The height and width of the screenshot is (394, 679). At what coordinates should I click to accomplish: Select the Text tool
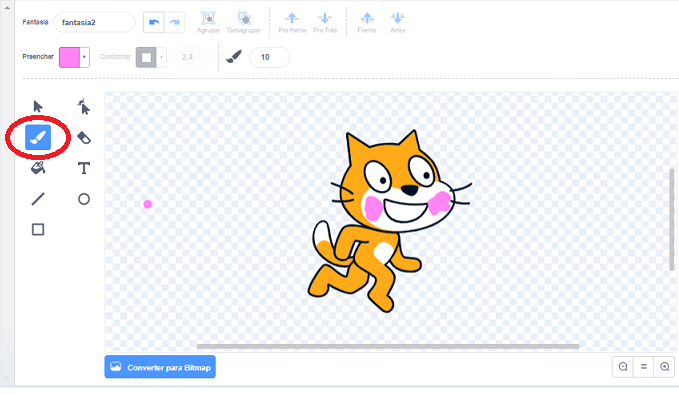pos(84,168)
